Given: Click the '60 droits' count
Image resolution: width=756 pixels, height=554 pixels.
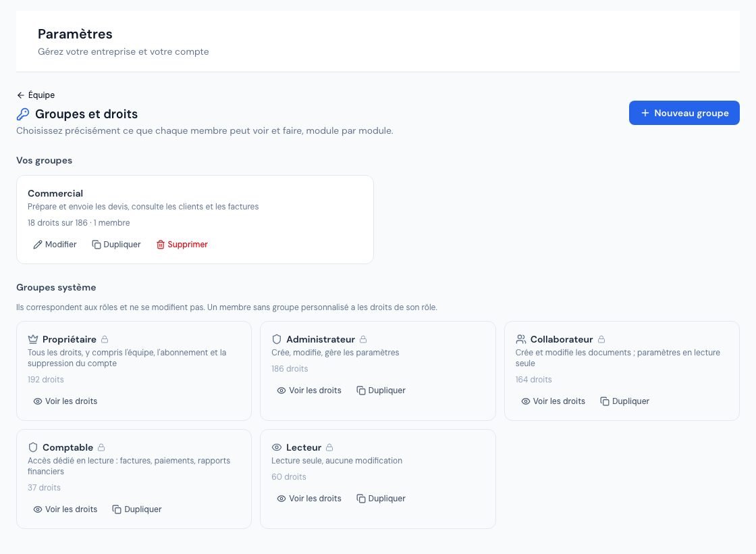Looking at the screenshot, I should click(x=289, y=477).
